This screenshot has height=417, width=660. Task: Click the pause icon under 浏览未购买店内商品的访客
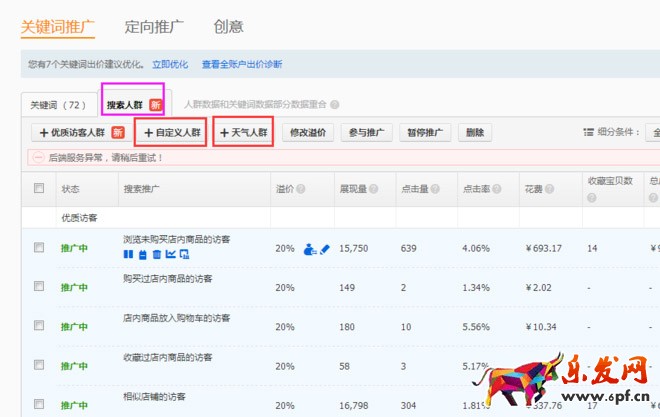[127, 255]
